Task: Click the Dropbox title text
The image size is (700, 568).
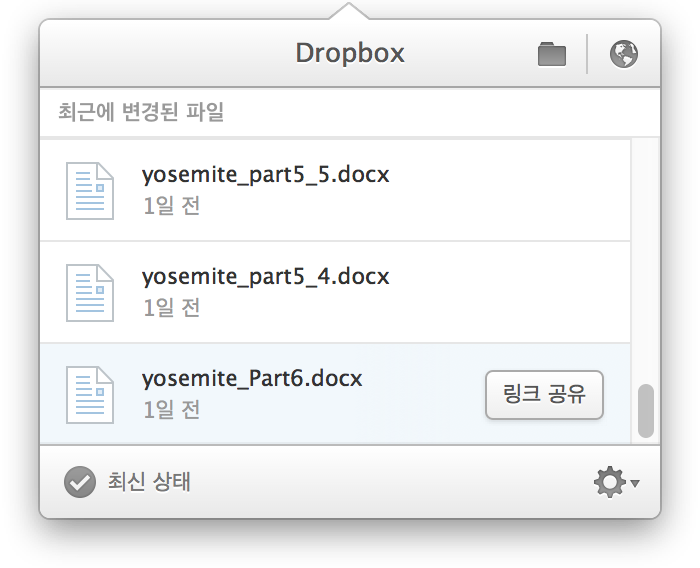Action: (x=350, y=54)
